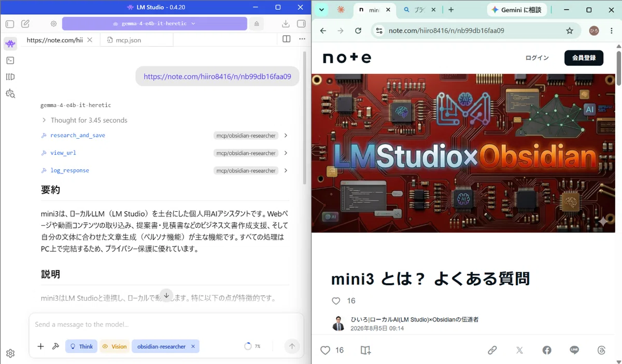Click the LM Studio chat scrollbar
The image size is (622, 364).
coord(304,118)
